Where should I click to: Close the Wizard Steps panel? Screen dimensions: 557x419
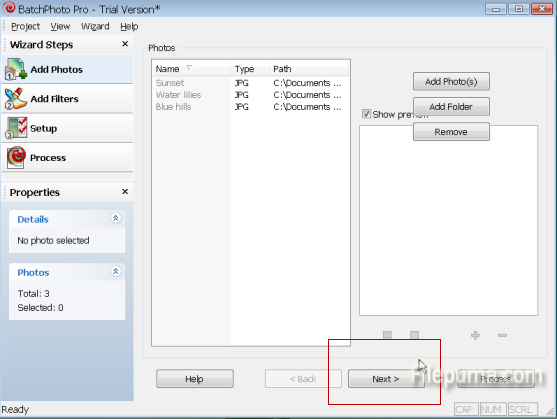(x=125, y=44)
